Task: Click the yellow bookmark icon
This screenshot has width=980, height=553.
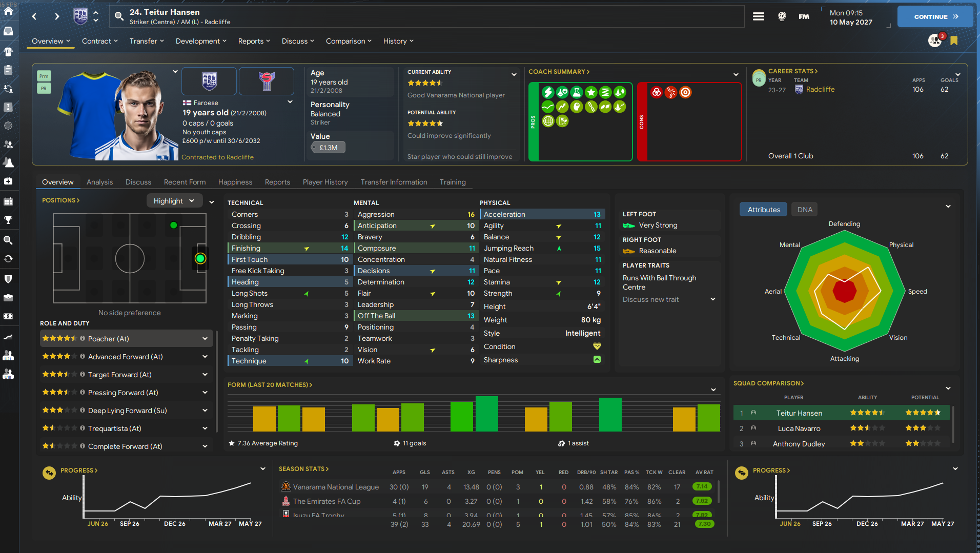Action: click(954, 40)
